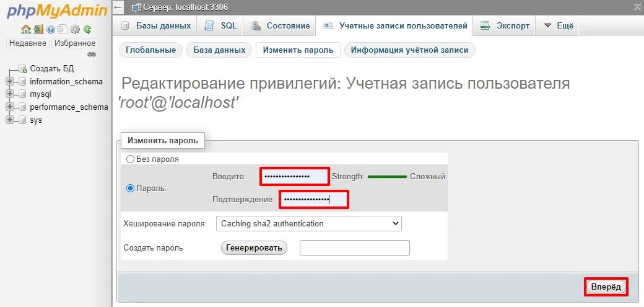Open the Базы данных tab

[x=156, y=25]
